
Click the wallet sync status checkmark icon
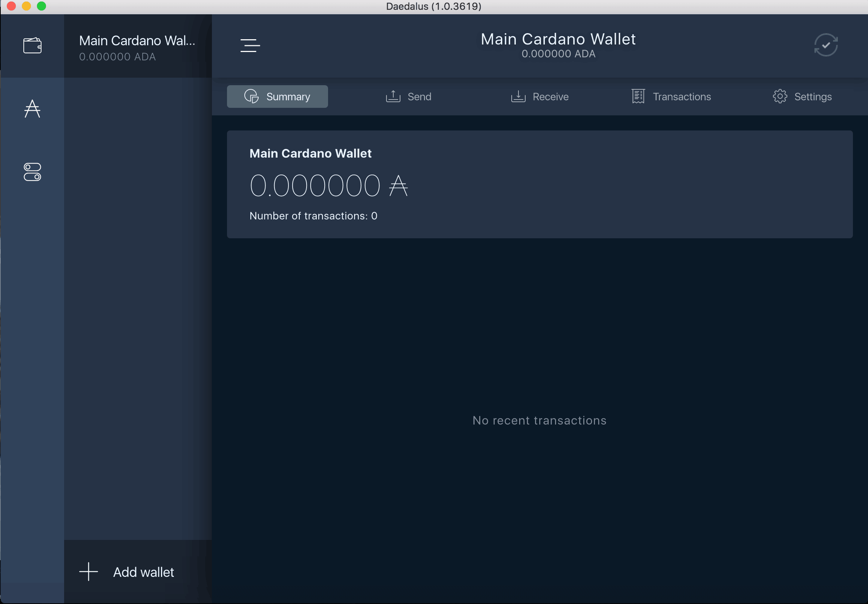(826, 45)
